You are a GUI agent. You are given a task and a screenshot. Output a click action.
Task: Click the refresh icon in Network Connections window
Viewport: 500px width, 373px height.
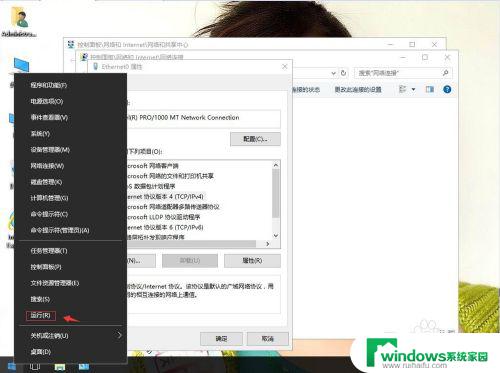click(x=343, y=73)
